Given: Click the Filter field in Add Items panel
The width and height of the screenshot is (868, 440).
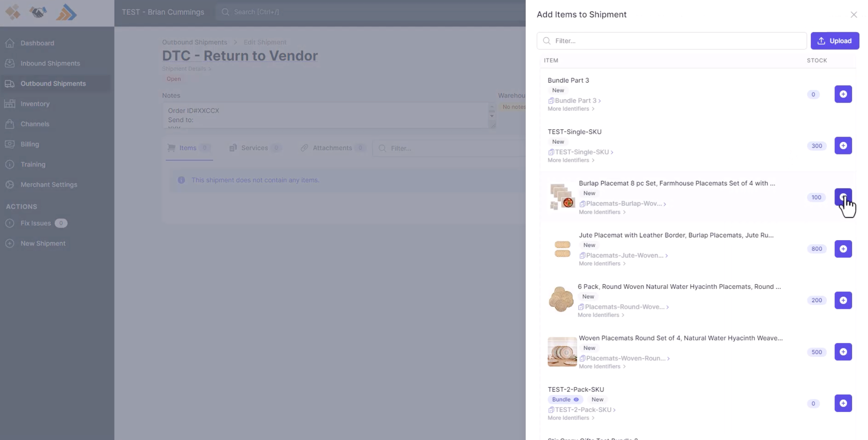Looking at the screenshot, I should (x=671, y=41).
